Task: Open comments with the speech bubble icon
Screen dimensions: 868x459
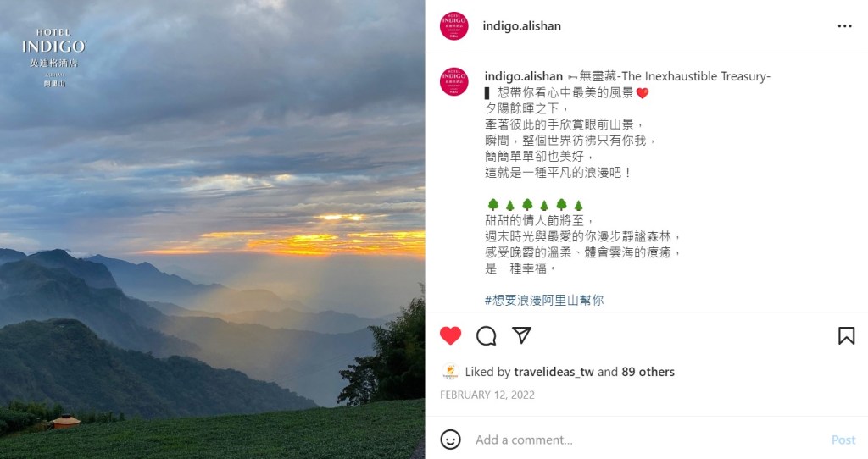Action: (486, 335)
